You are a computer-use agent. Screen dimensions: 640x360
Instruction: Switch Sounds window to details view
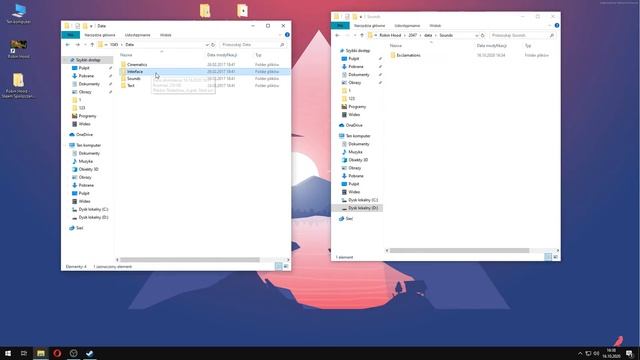[548, 257]
